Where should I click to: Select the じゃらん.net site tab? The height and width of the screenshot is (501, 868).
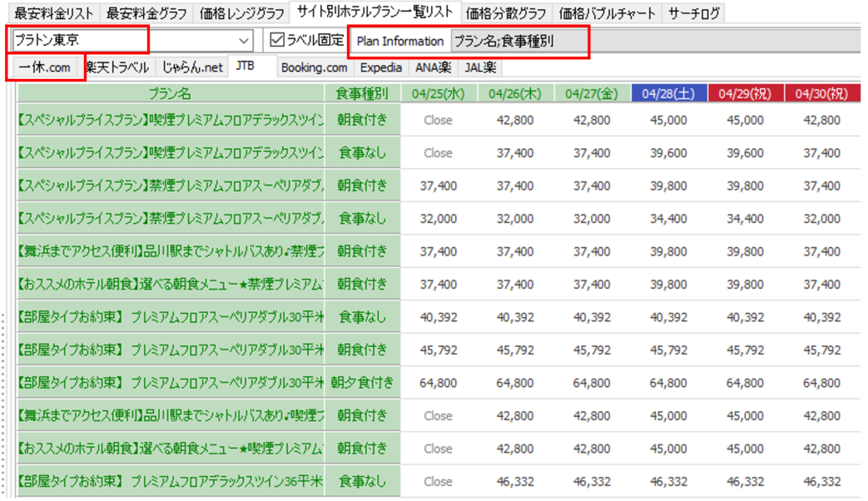pos(192,67)
